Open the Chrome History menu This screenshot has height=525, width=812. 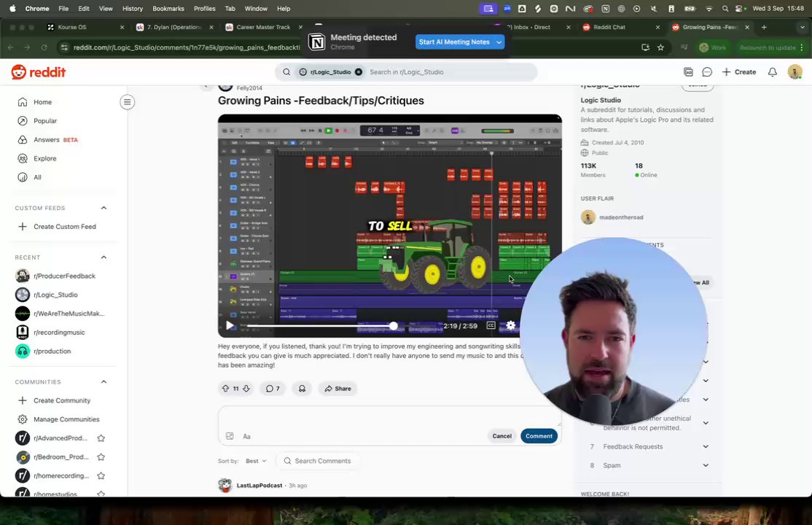pyautogui.click(x=133, y=8)
